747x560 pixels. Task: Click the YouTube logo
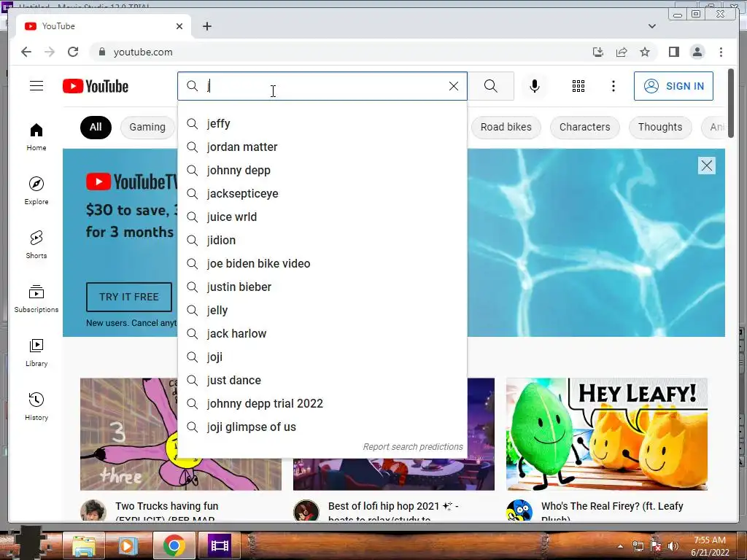(x=96, y=86)
